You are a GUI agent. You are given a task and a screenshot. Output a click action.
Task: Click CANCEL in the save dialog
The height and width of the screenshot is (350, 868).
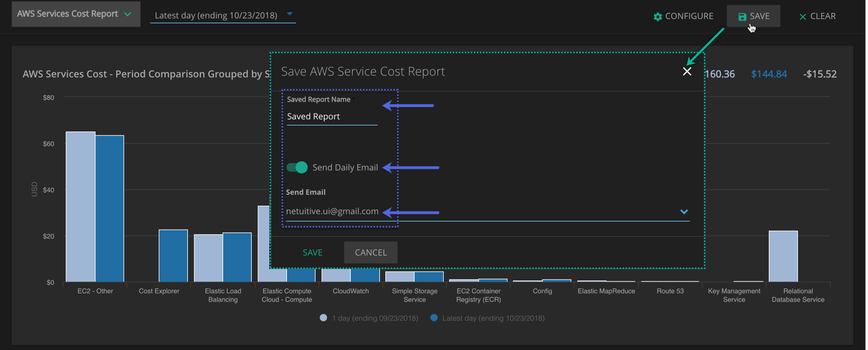pyautogui.click(x=371, y=253)
